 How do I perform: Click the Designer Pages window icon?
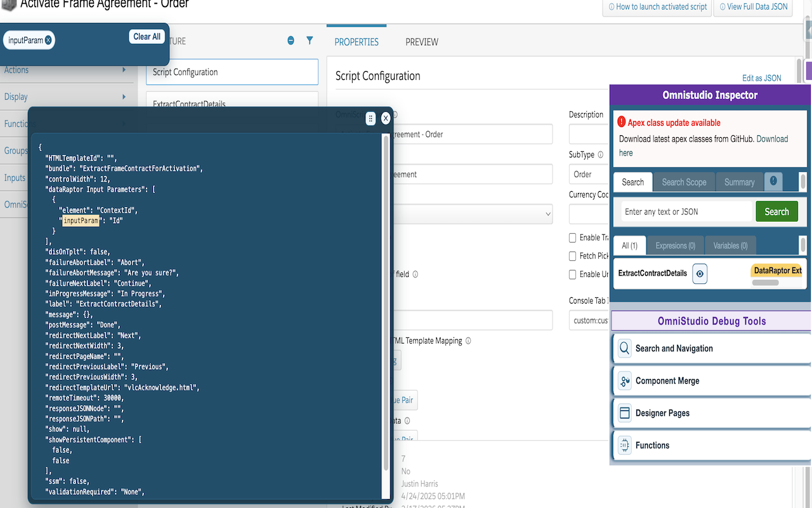[624, 413]
